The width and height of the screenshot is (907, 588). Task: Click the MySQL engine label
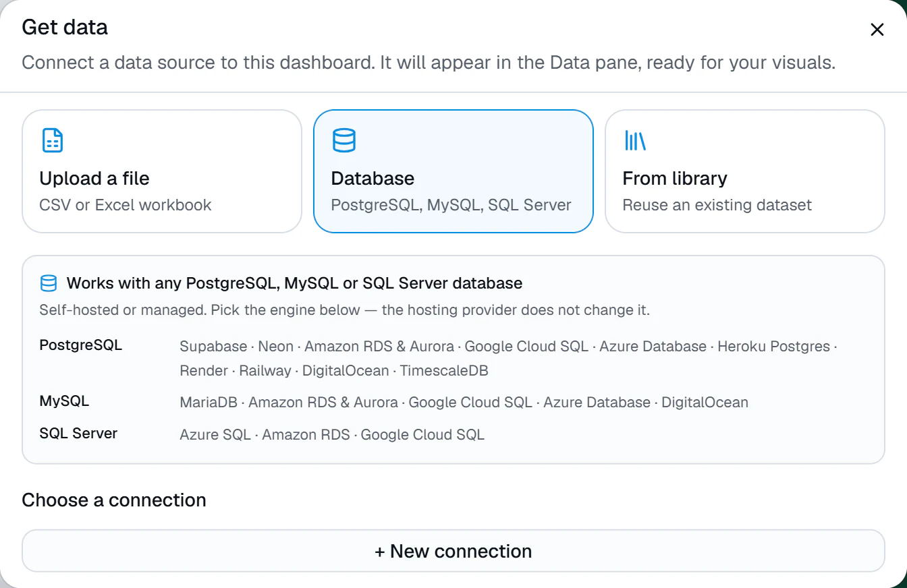point(64,401)
